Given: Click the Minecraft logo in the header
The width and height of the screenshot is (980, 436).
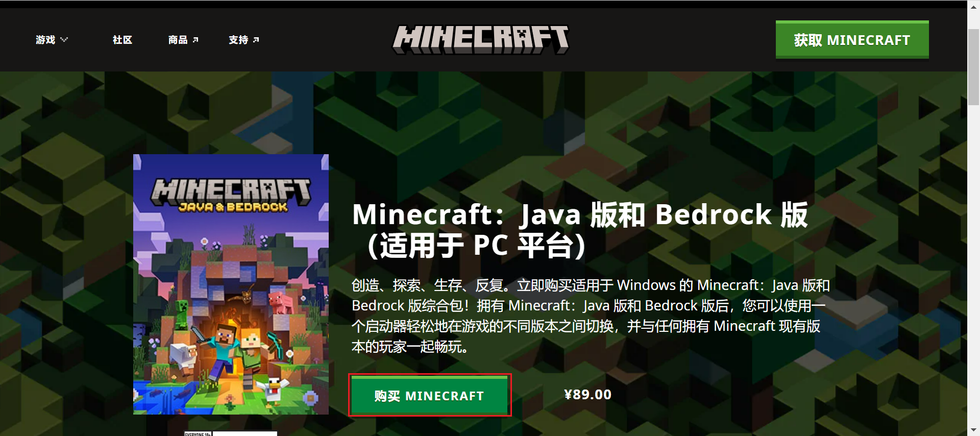Looking at the screenshot, I should click(x=480, y=39).
